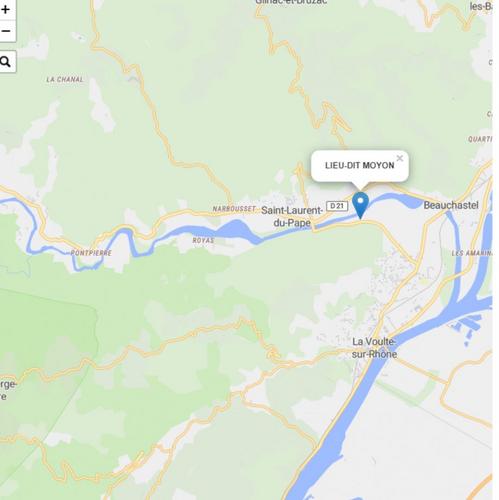Click the harbor basin near the Rhône
This screenshot has width=499, height=500.
pyautogui.click(x=468, y=325)
